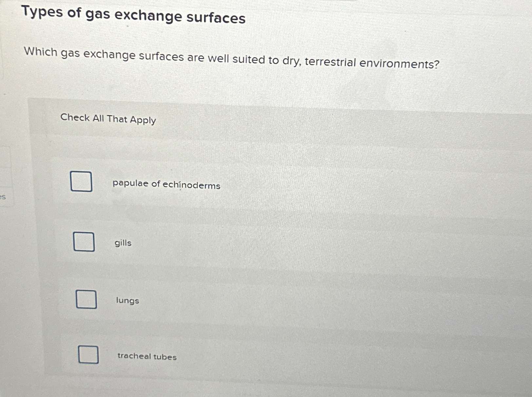Image resolution: width=532 pixels, height=397 pixels.
Task: Click the Check All That Apply heading
Action: coord(108,119)
